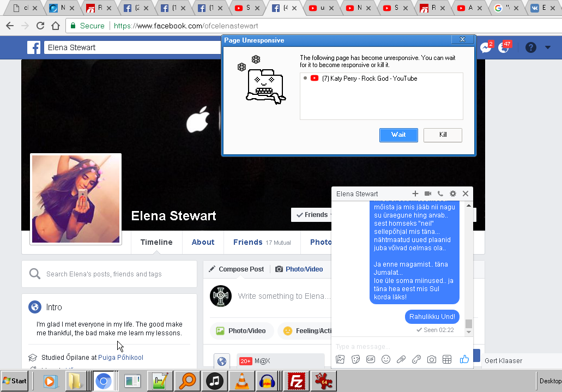Open the music note app in taskbar
Screen dimensions: 562x392
215,381
